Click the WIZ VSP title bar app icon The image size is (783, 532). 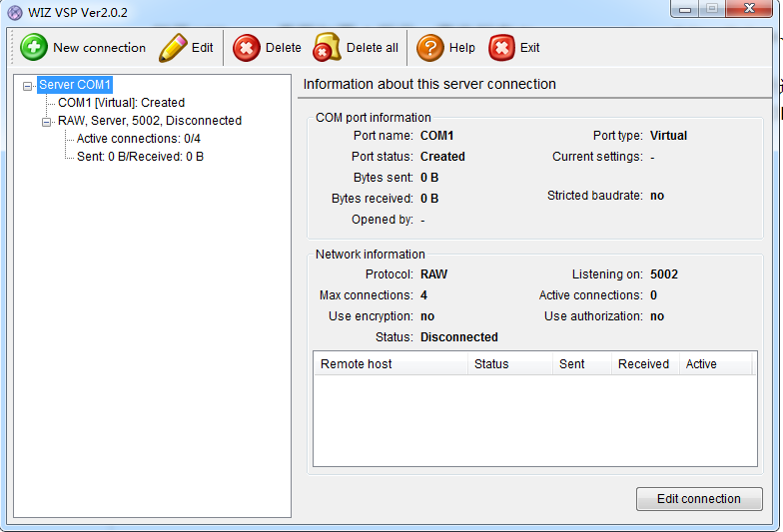point(16,12)
